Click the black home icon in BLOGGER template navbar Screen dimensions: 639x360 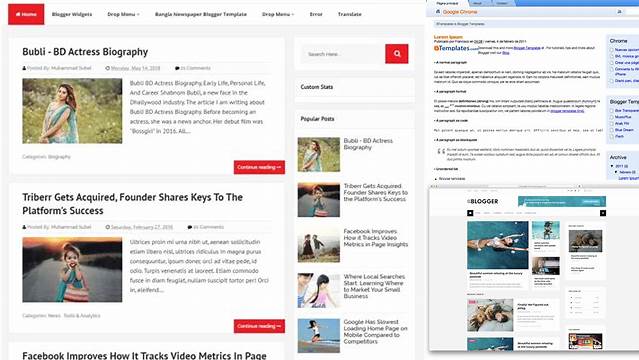pyautogui.click(x=470, y=213)
